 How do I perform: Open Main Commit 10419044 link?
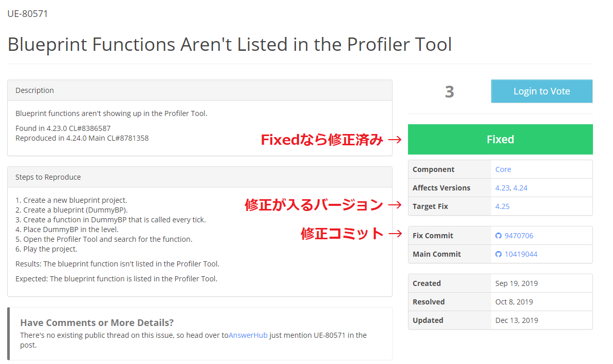click(521, 254)
